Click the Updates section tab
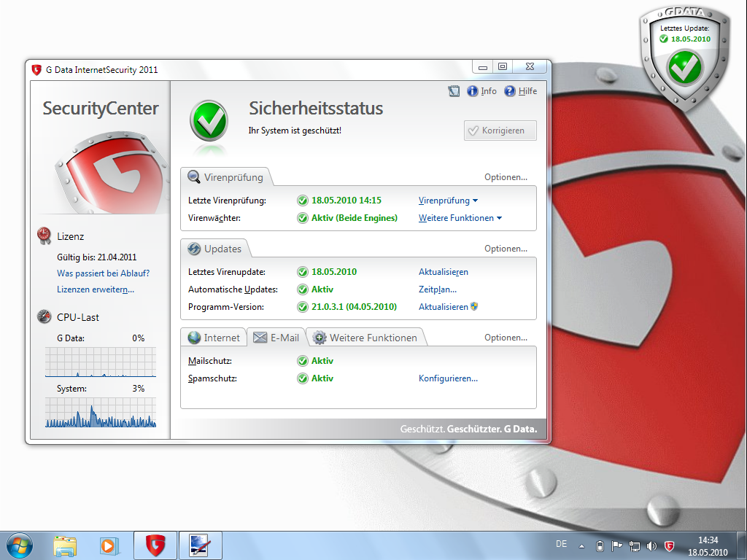This screenshot has width=747, height=560. pyautogui.click(x=215, y=249)
